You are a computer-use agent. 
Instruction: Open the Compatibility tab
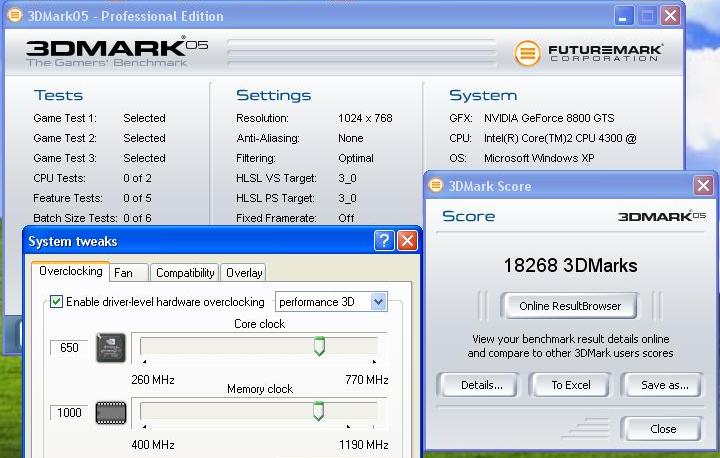click(x=185, y=273)
